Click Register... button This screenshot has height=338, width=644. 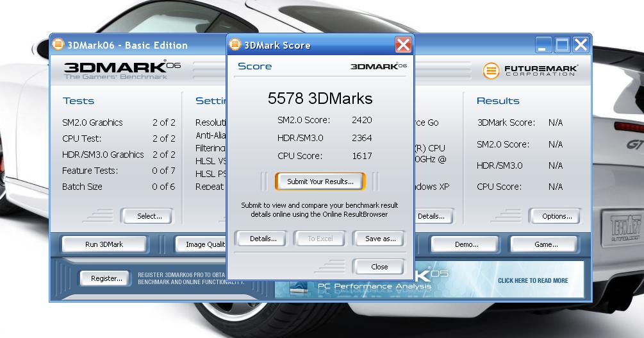pos(104,278)
